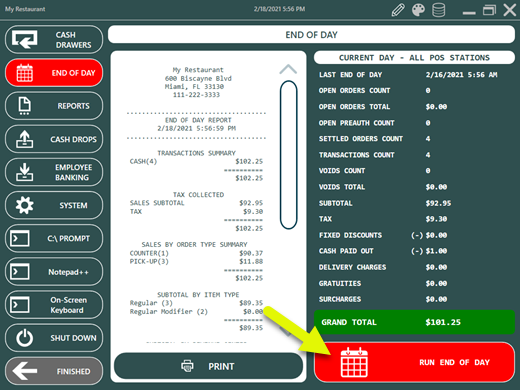Open Cash Drawers from sidebar

pos(54,40)
